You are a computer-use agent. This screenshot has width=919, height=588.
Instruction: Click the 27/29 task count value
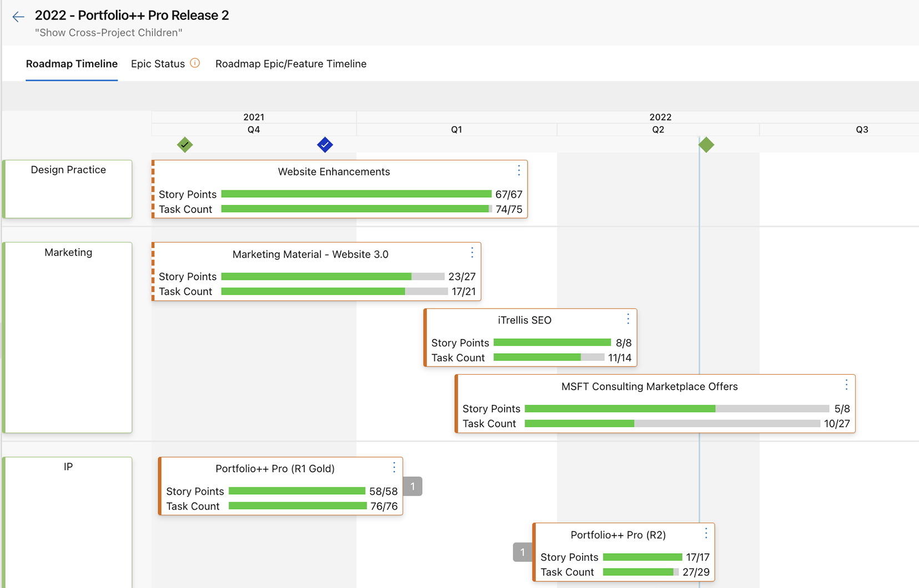coord(696,572)
